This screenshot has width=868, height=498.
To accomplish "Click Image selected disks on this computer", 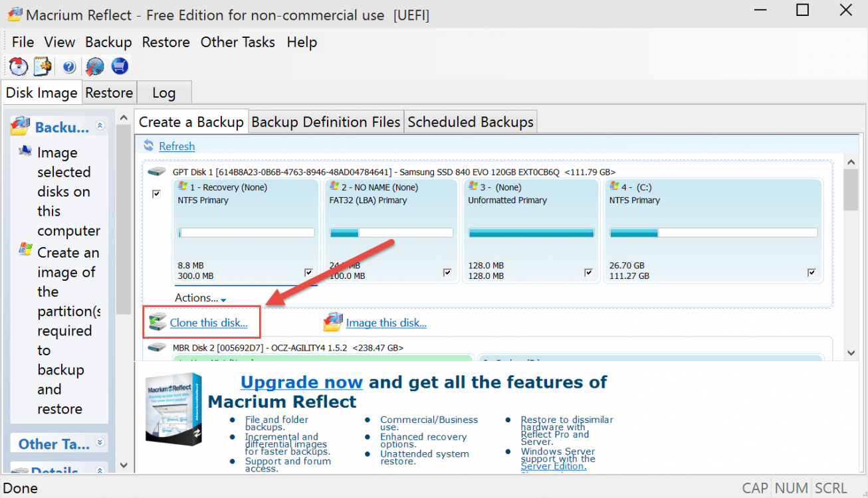I will pos(68,191).
